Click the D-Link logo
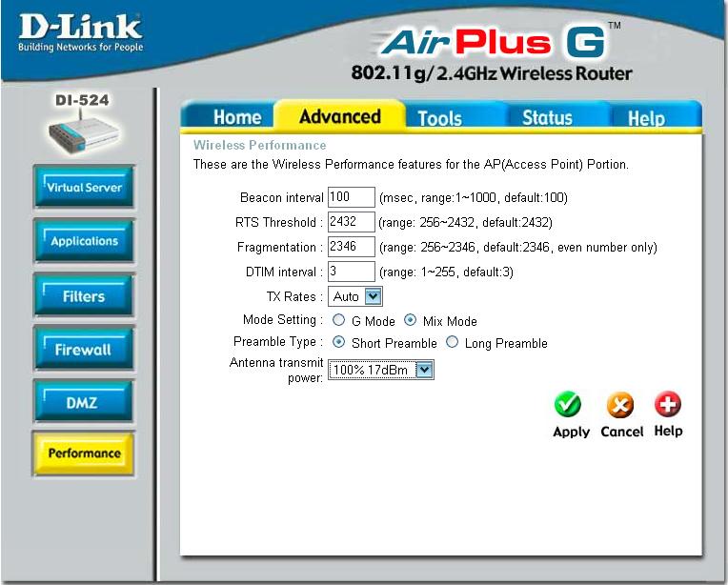This screenshot has width=728, height=585. [x=80, y=33]
